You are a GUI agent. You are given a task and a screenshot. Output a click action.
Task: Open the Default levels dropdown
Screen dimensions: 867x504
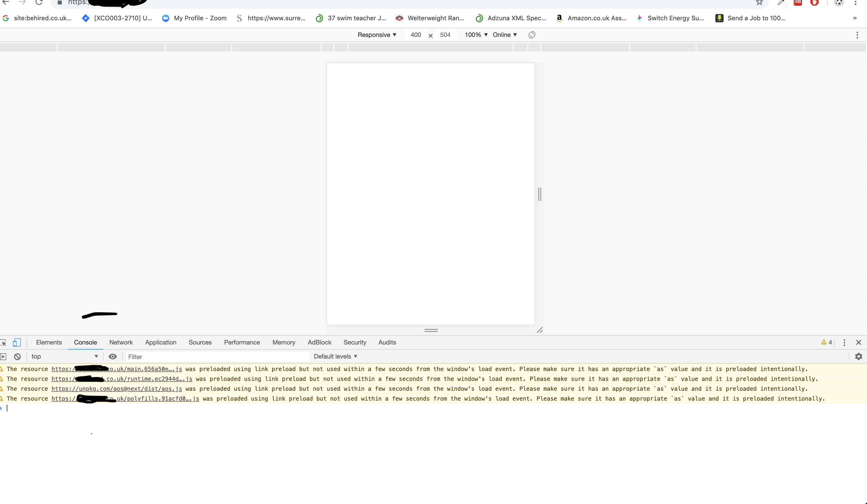[x=335, y=356]
